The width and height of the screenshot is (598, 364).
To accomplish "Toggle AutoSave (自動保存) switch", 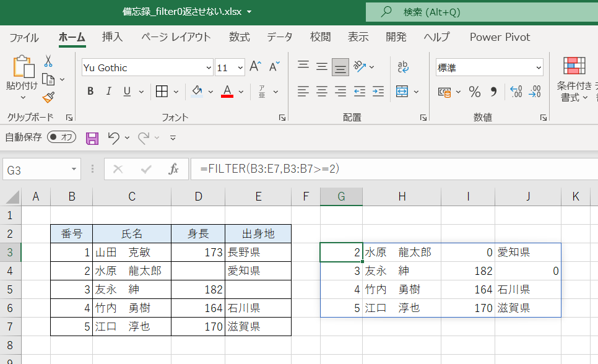I will point(61,137).
